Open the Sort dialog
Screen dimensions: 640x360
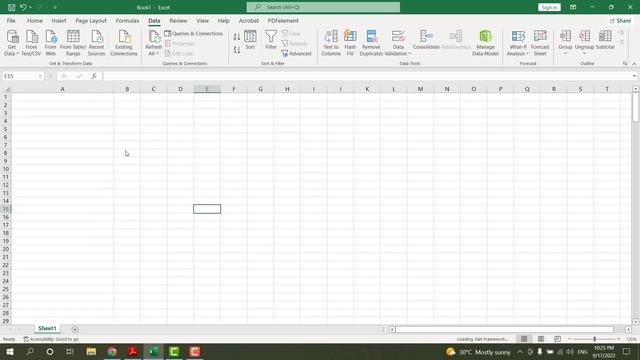pos(250,40)
